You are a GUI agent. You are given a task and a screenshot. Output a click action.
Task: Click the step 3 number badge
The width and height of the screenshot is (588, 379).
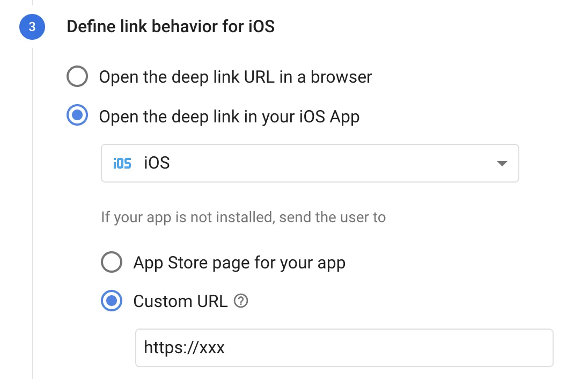[32, 26]
